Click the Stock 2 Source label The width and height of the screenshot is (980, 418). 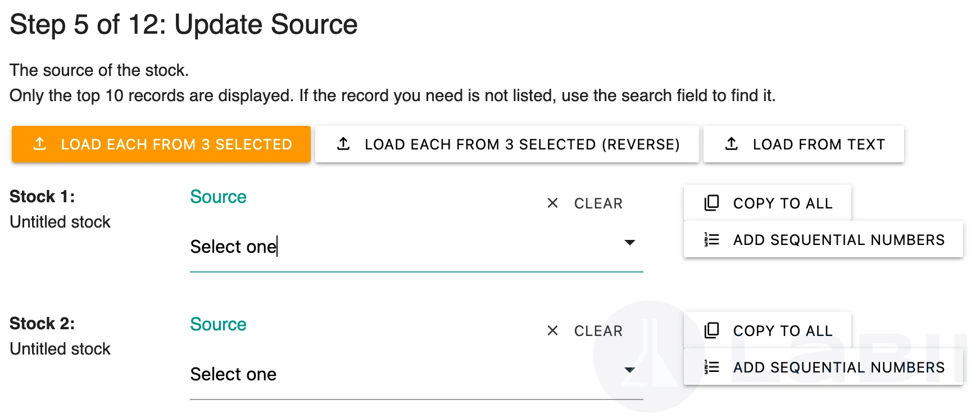[x=218, y=324]
